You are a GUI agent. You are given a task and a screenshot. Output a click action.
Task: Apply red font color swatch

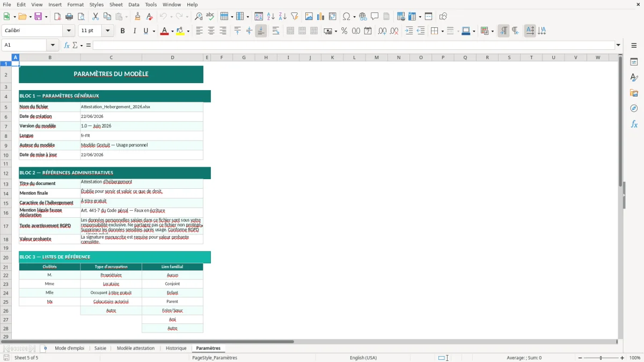pyautogui.click(x=164, y=31)
